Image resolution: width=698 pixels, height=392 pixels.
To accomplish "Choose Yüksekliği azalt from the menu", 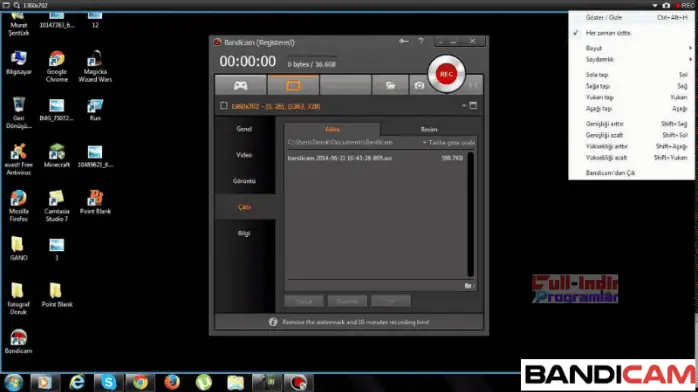I will (x=631, y=158).
